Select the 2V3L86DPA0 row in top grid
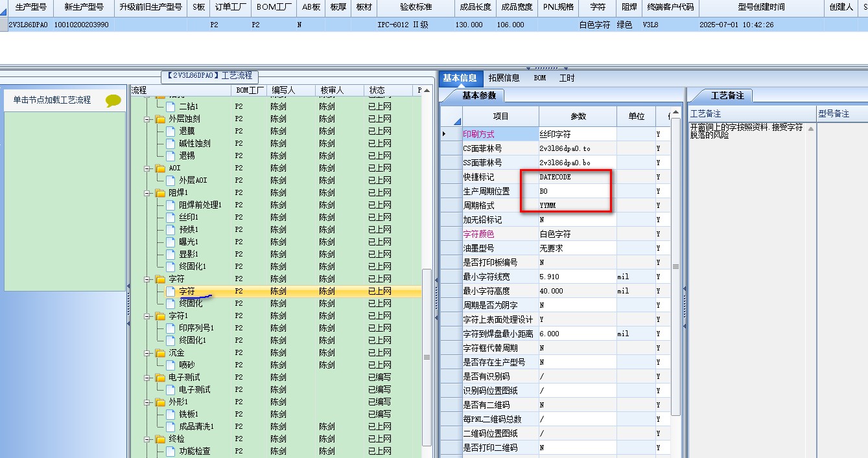Screen dimensions: 868x458 [x=434, y=25]
